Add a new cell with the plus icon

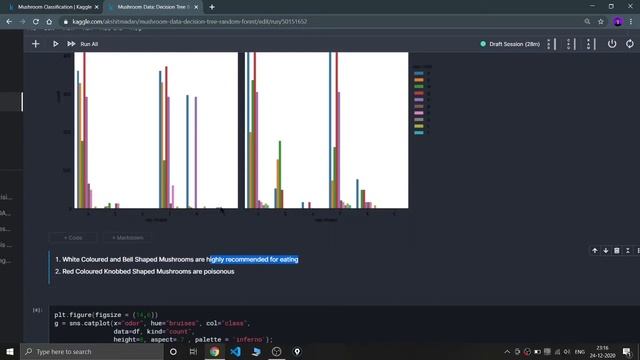pos(36,44)
